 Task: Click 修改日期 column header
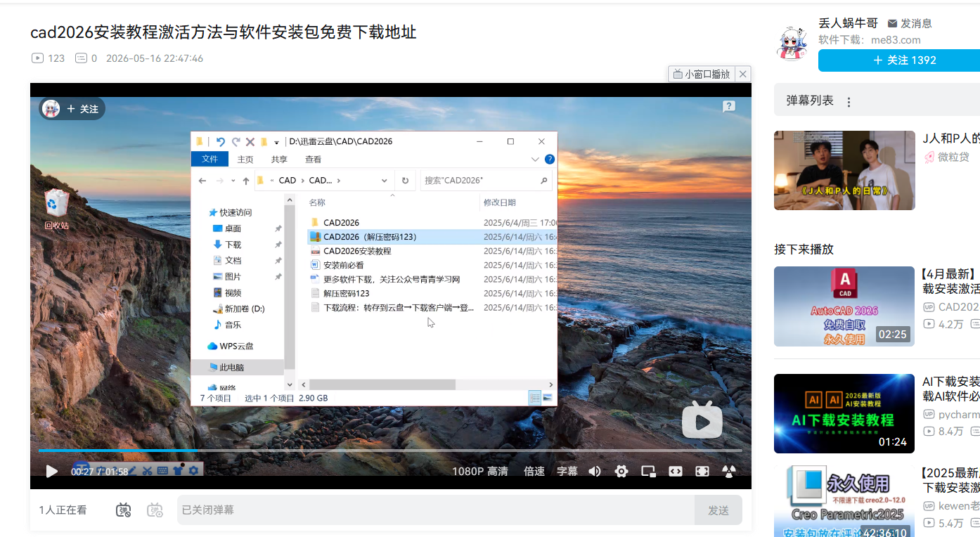[x=499, y=202]
